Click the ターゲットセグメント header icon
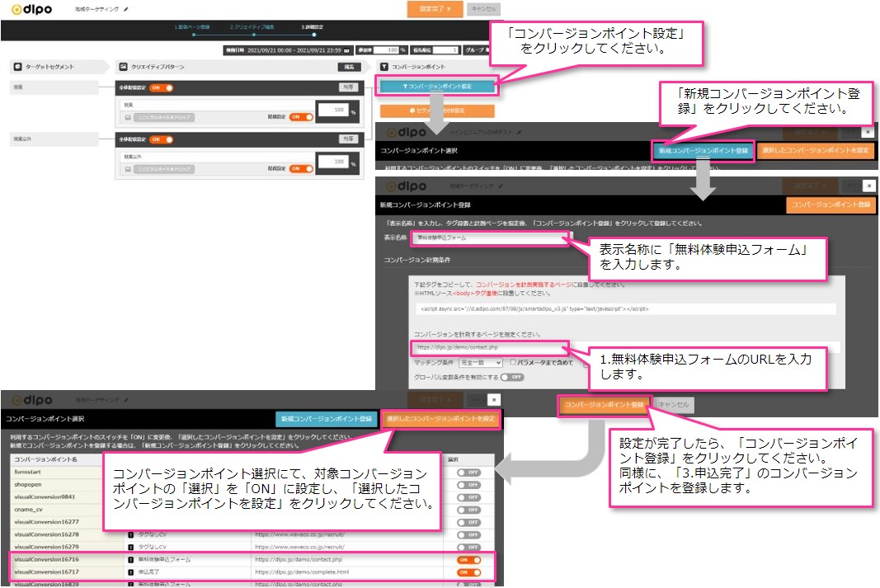The image size is (880, 588). (18, 67)
